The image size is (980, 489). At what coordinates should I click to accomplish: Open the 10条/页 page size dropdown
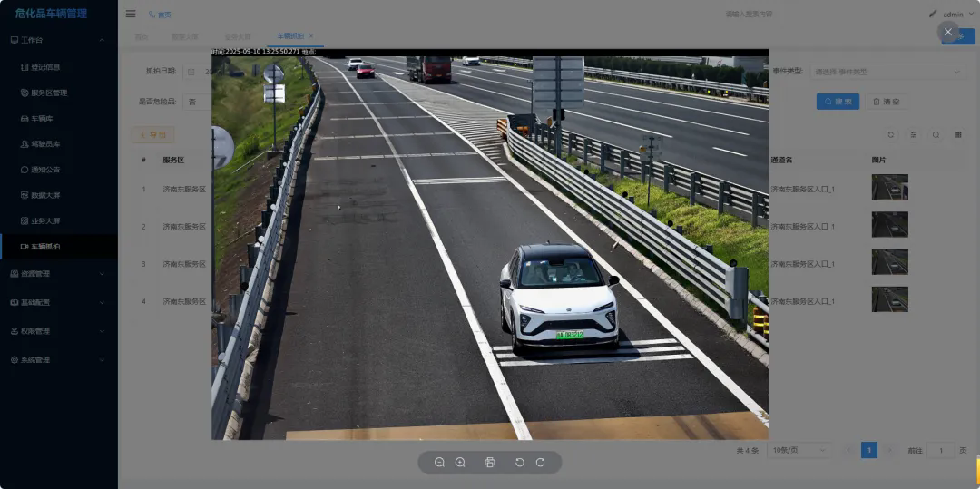point(799,450)
